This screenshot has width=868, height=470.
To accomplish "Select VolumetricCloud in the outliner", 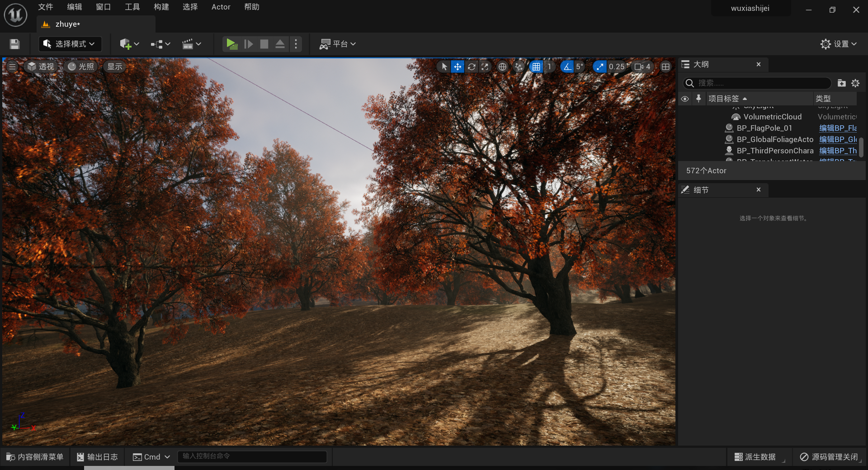I will (x=773, y=117).
